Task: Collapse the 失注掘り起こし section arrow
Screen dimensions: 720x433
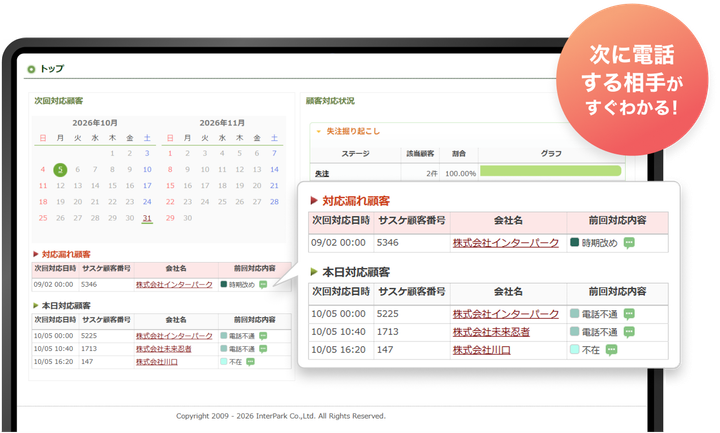Action: [318, 131]
